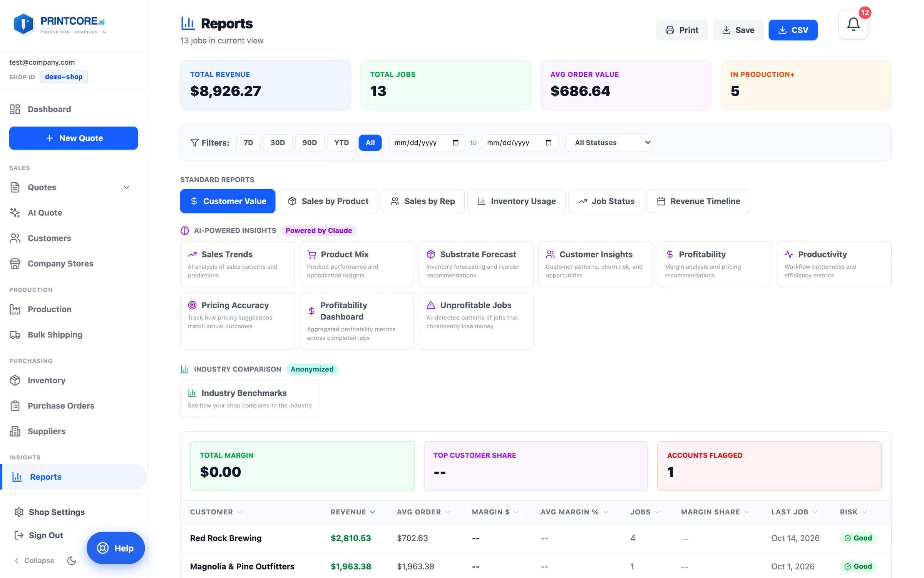Open Suppliers page
924x578 pixels.
point(73,431)
